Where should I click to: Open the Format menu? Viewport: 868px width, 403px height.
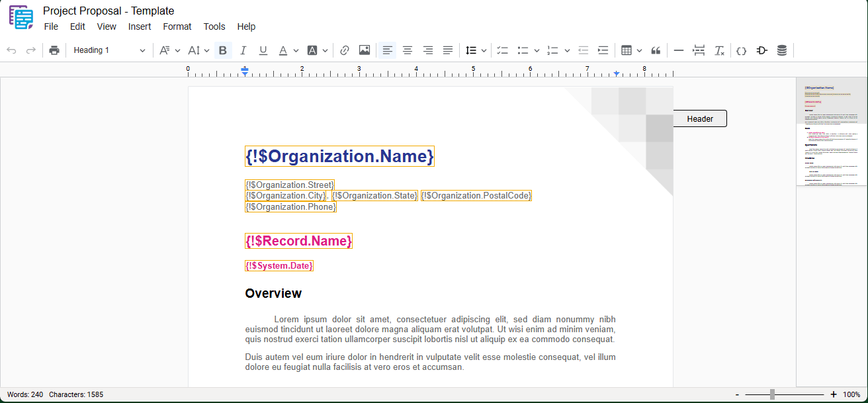click(177, 26)
